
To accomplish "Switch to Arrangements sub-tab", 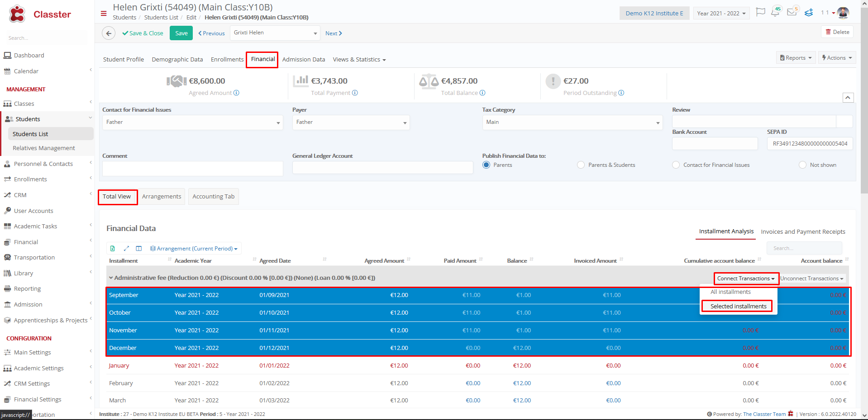I will [162, 197].
